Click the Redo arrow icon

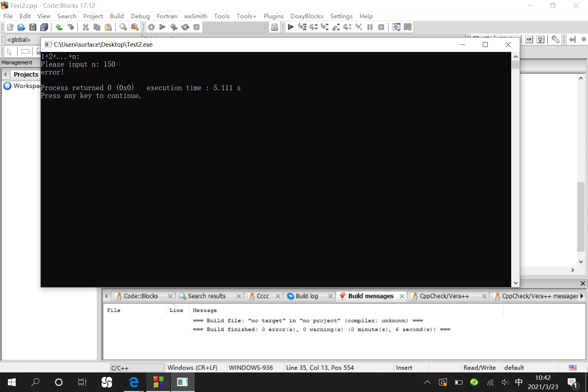point(71,27)
